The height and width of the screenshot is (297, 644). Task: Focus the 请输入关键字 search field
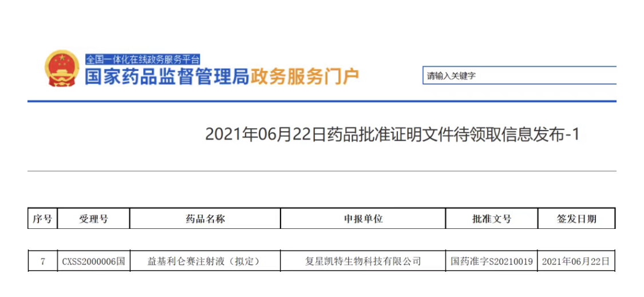pos(519,76)
